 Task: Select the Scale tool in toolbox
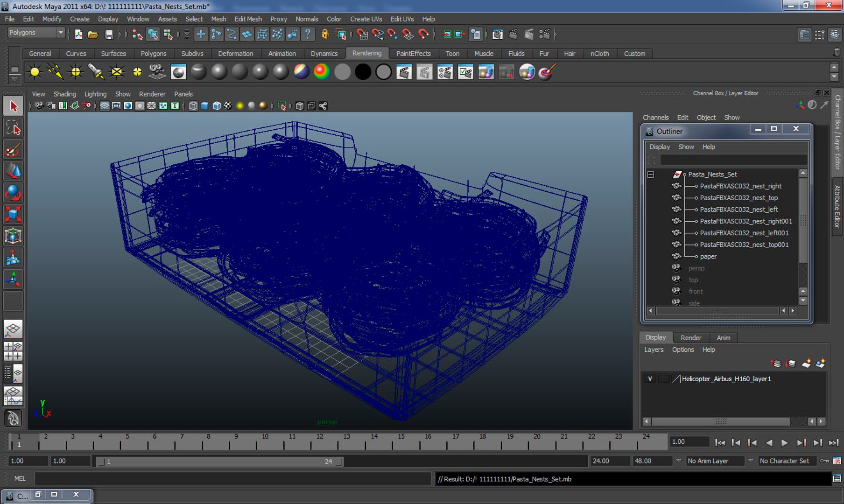coord(13,214)
